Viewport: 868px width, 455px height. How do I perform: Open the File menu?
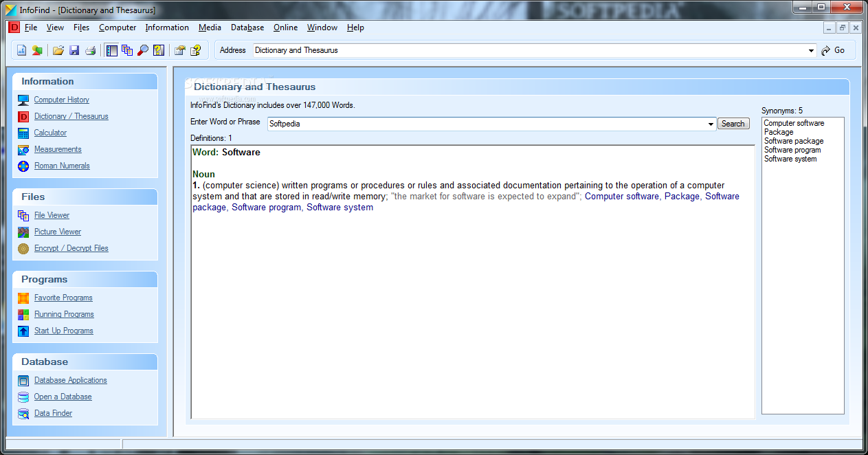click(31, 27)
